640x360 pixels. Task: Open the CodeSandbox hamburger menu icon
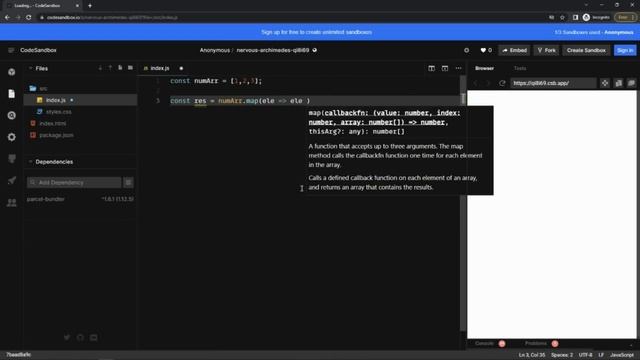pos(11,50)
